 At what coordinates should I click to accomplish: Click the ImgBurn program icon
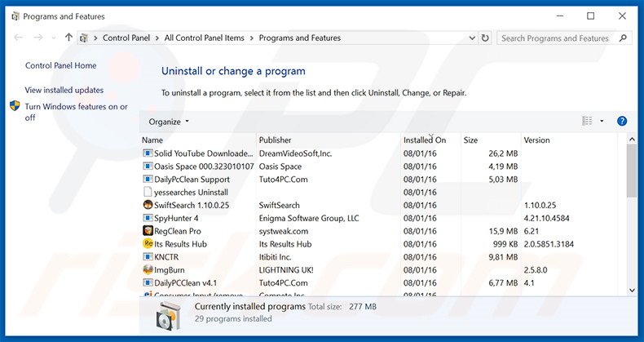tap(148, 269)
